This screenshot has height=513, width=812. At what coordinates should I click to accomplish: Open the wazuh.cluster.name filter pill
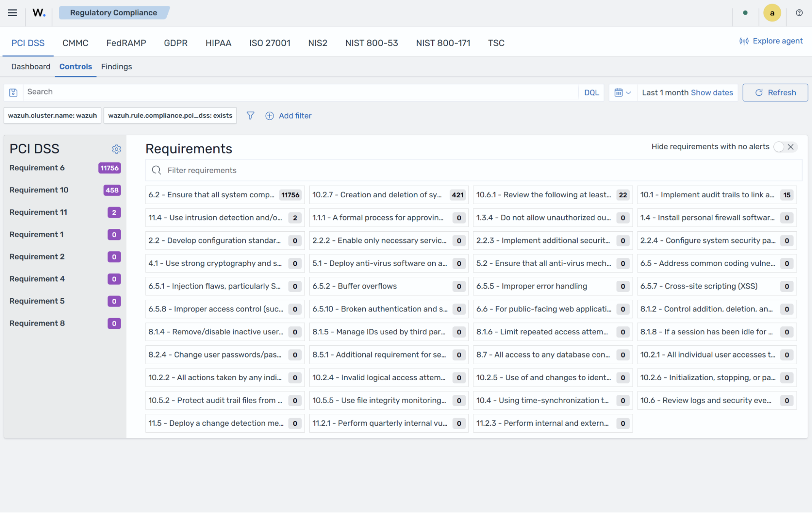pyautogui.click(x=52, y=116)
